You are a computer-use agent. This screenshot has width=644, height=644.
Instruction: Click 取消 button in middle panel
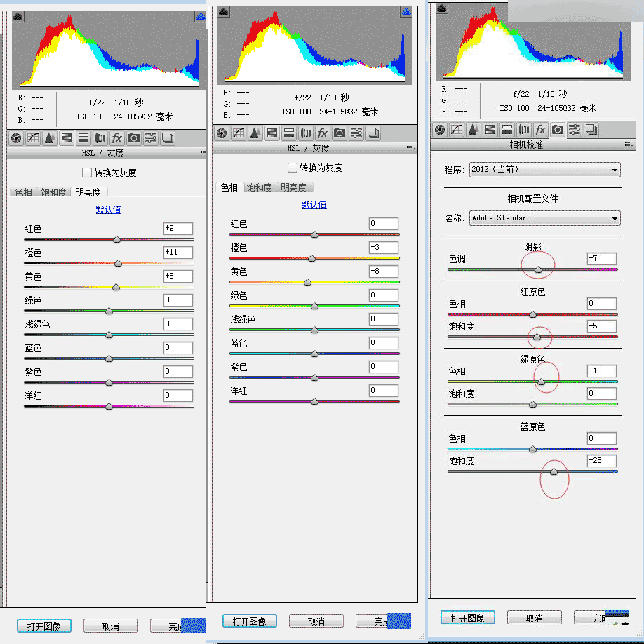[316, 621]
